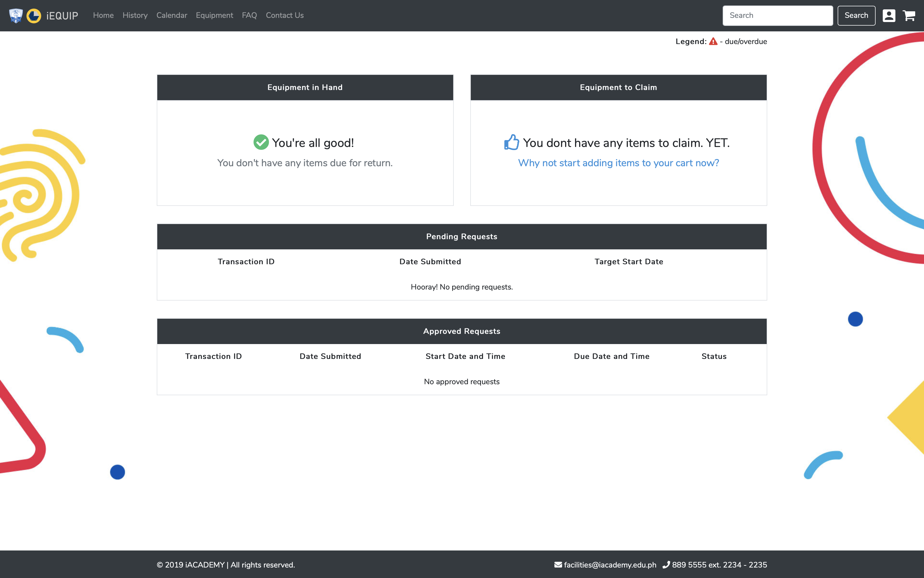
Task: Navigate to the Equipment page
Action: (215, 15)
